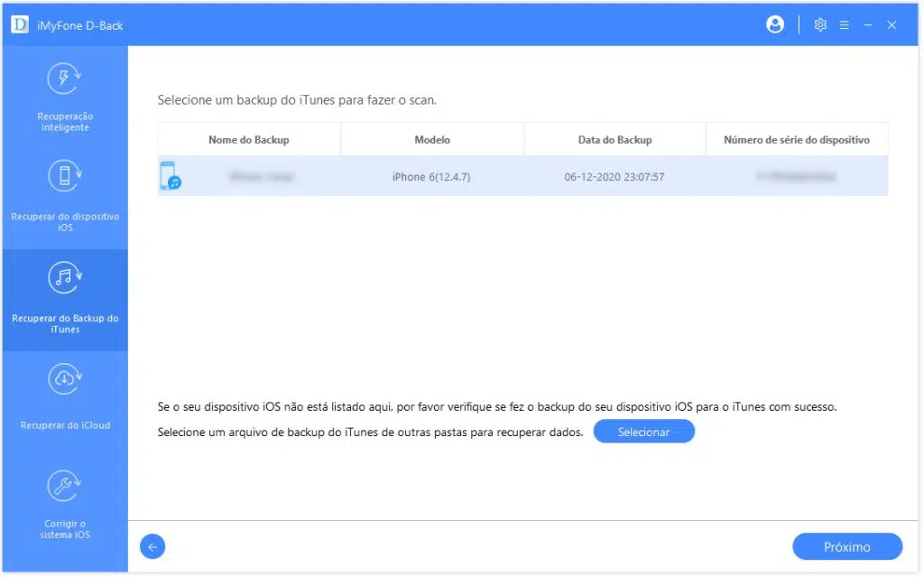Screen dimensions: 924x577
Task: Open the Recuperar do iCloud mode
Action: click(64, 379)
